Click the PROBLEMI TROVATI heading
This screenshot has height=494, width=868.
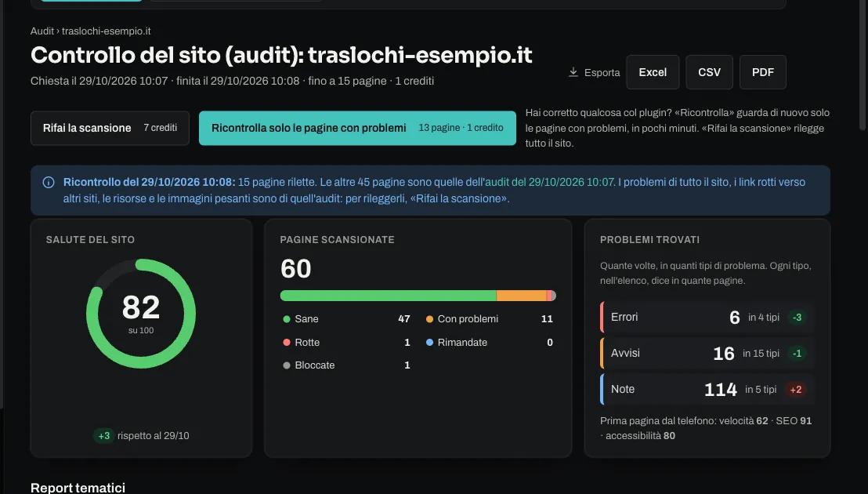click(x=650, y=240)
